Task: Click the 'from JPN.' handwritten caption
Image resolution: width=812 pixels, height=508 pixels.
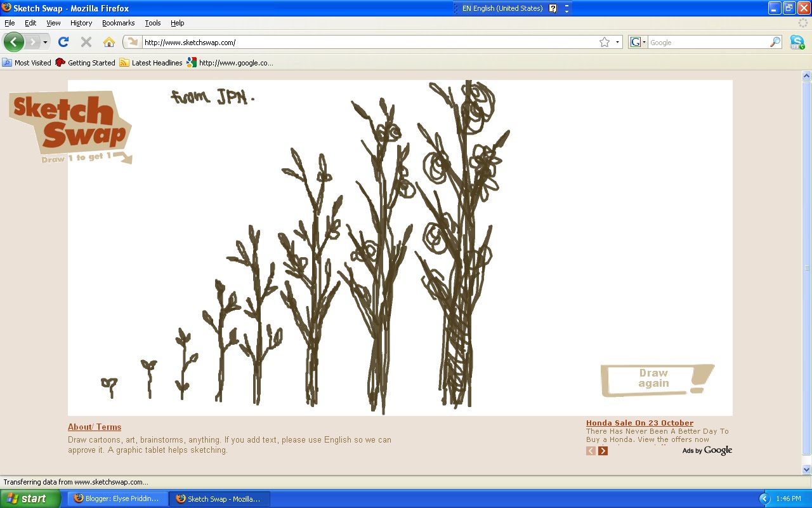Action: (x=213, y=97)
